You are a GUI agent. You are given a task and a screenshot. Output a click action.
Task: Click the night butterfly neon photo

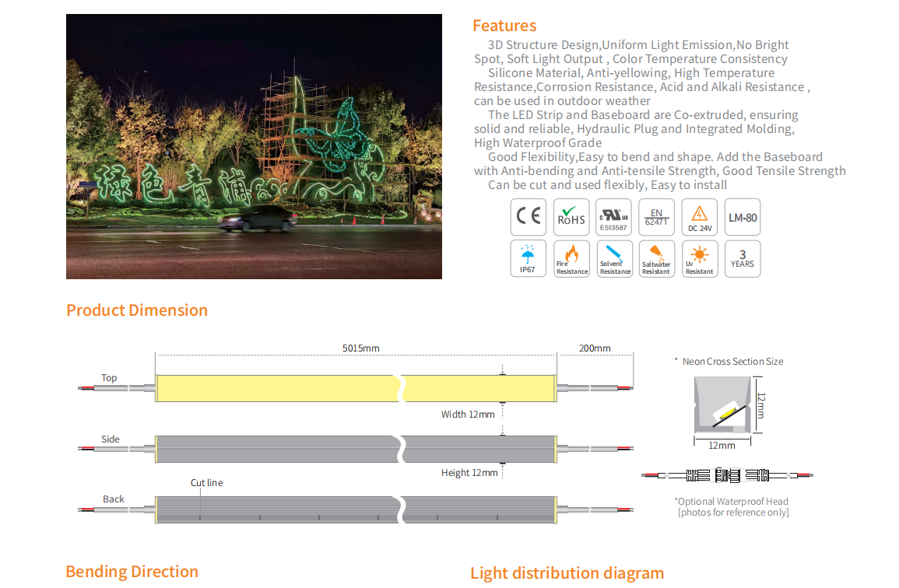pyautogui.click(x=254, y=146)
